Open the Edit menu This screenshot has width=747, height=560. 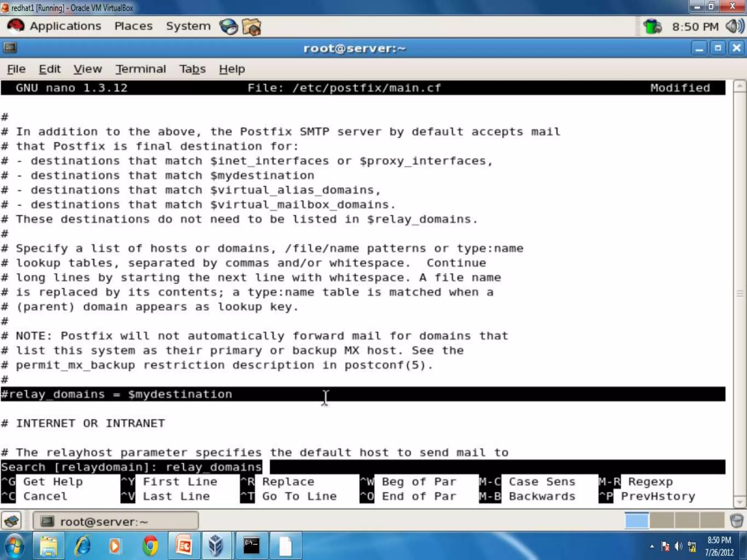click(50, 69)
